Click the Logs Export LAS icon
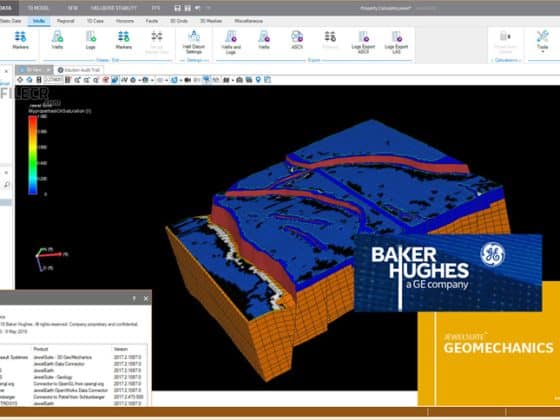The image size is (560, 420). pyautogui.click(x=396, y=42)
